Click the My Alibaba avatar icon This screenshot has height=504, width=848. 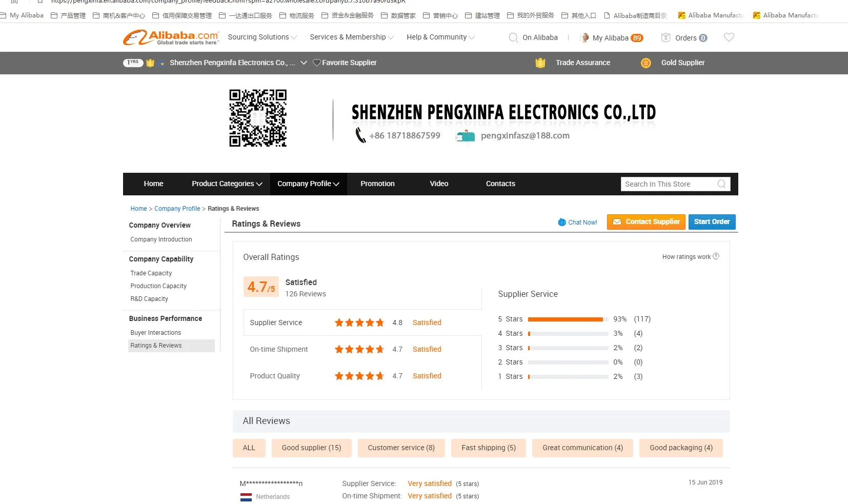tap(584, 37)
